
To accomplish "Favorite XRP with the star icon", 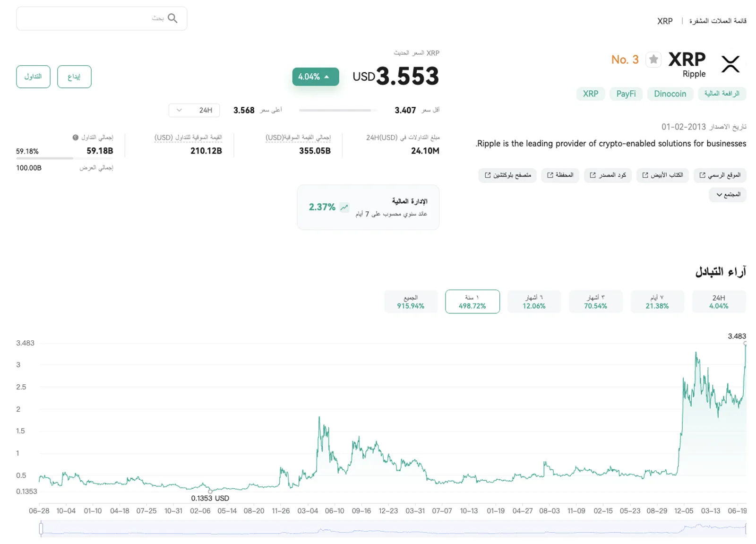I will tap(653, 60).
